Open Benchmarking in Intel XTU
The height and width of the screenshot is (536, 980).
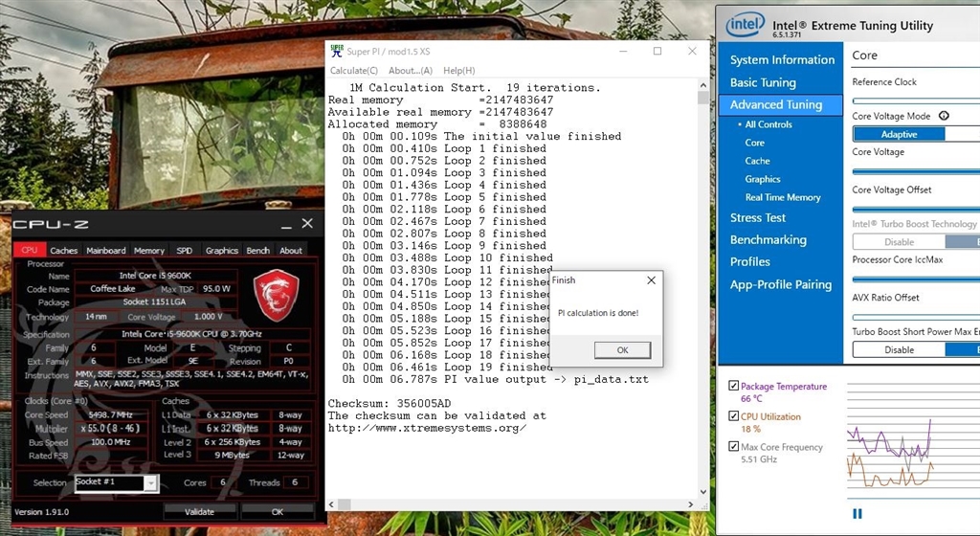pos(768,240)
